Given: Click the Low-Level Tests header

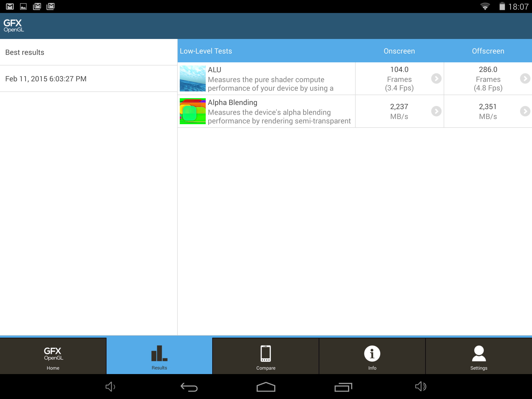Looking at the screenshot, I should click(206, 51).
